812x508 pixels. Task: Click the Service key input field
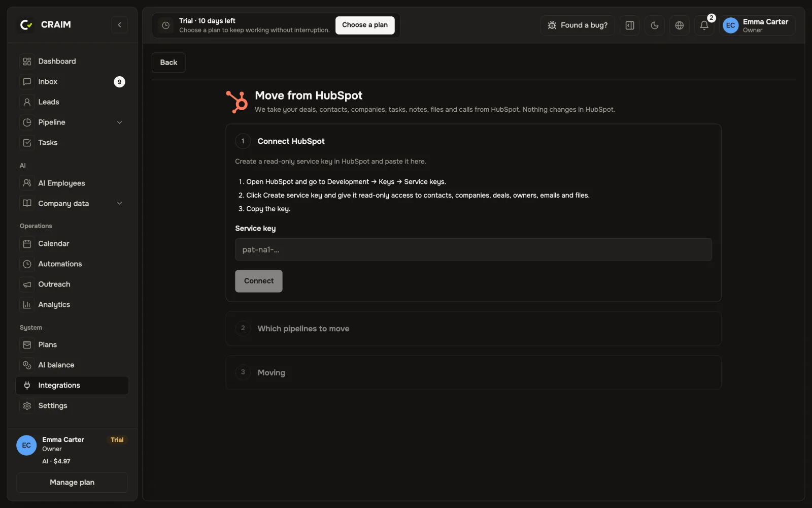pos(473,249)
